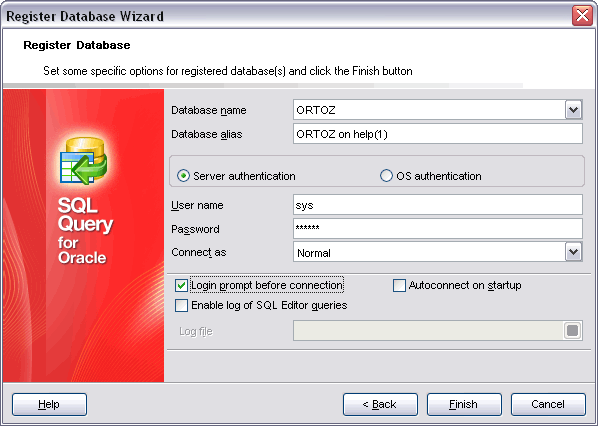
Task: Click into the Database alias field
Action: 438,134
